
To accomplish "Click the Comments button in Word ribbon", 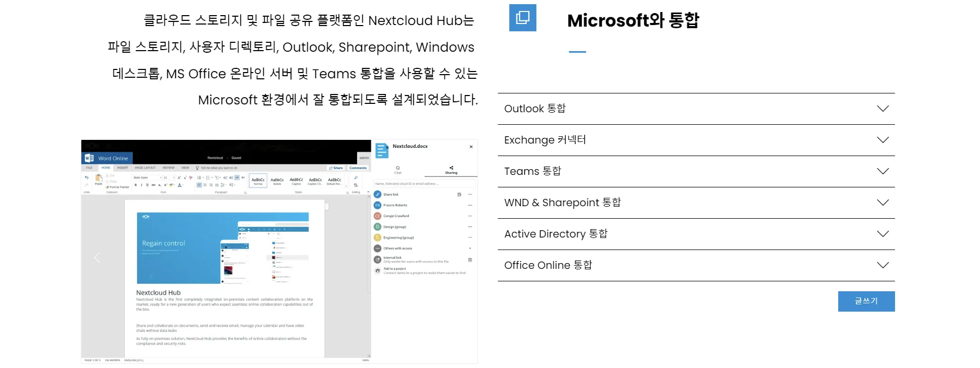I will (358, 168).
